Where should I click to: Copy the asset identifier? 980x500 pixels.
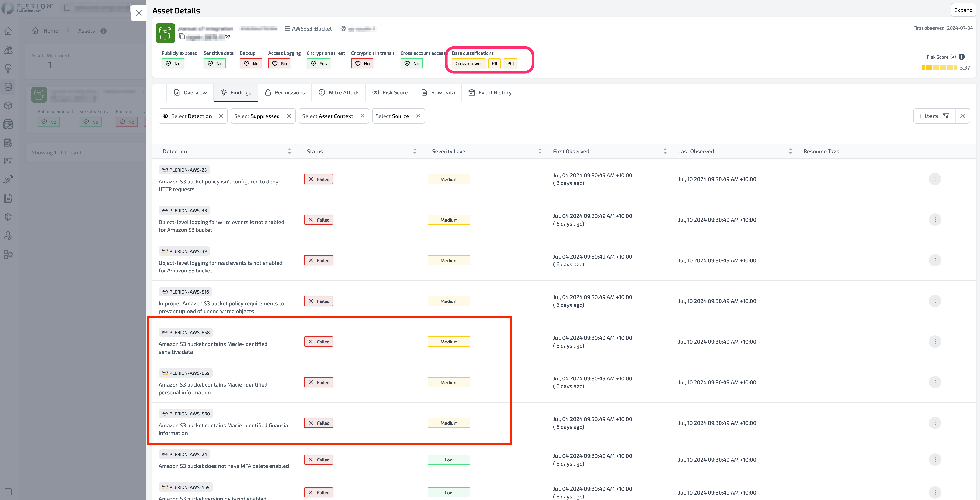click(x=182, y=37)
